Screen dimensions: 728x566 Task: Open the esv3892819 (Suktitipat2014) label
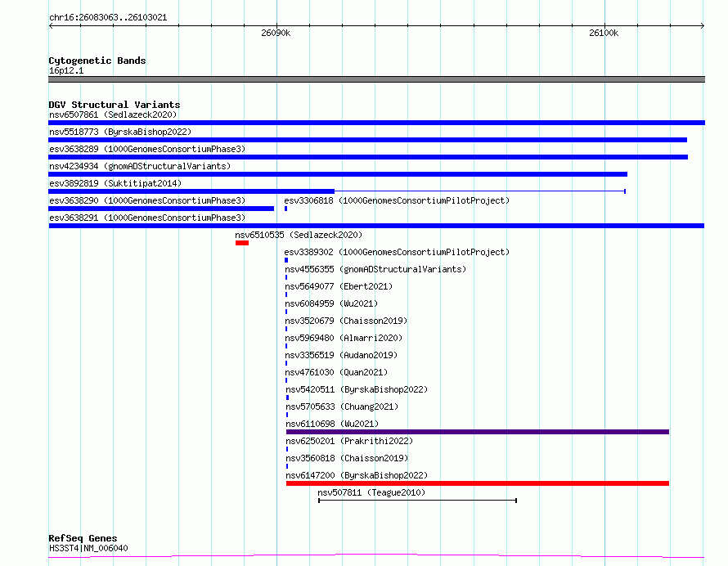tap(115, 183)
